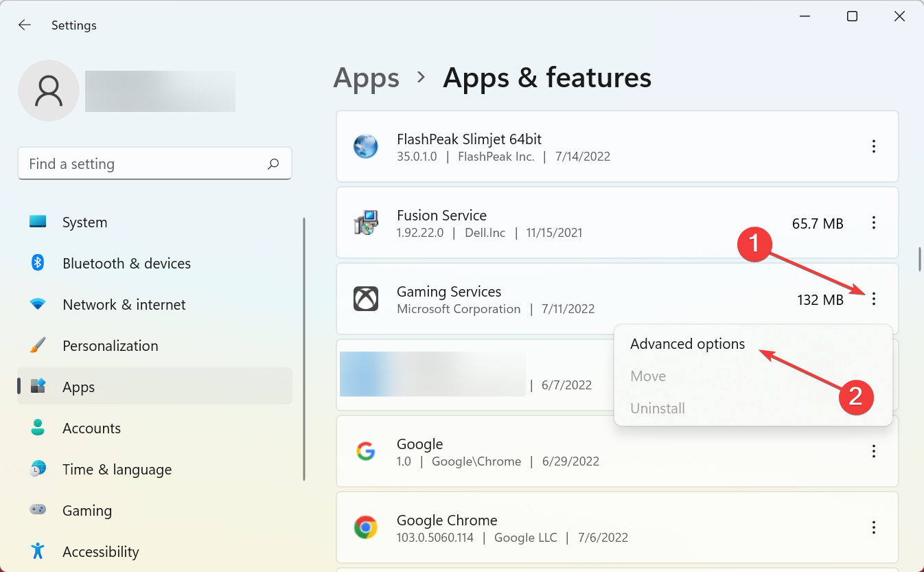Click the Accounts person icon
This screenshot has width=924, height=572.
tap(38, 427)
